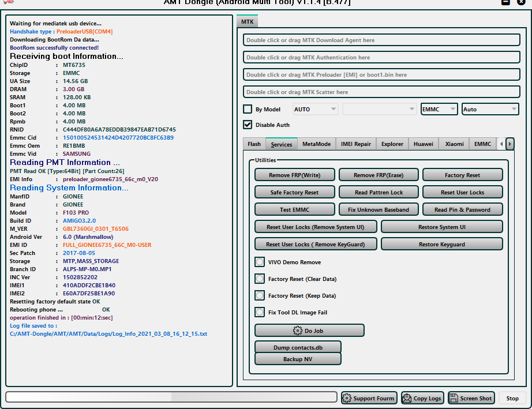Click Build ID value AMIGO3.2.0
Image resolution: width=532 pixels, height=409 pixels.
pyautogui.click(x=79, y=221)
